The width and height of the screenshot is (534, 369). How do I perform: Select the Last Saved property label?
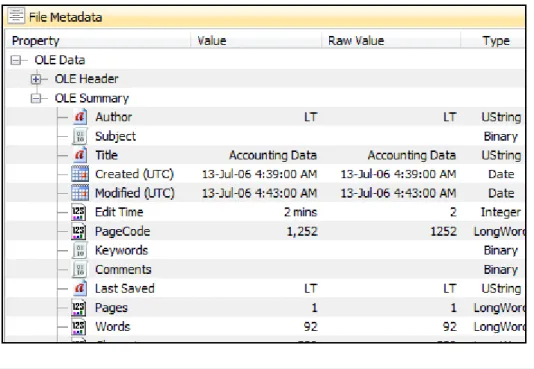point(125,289)
